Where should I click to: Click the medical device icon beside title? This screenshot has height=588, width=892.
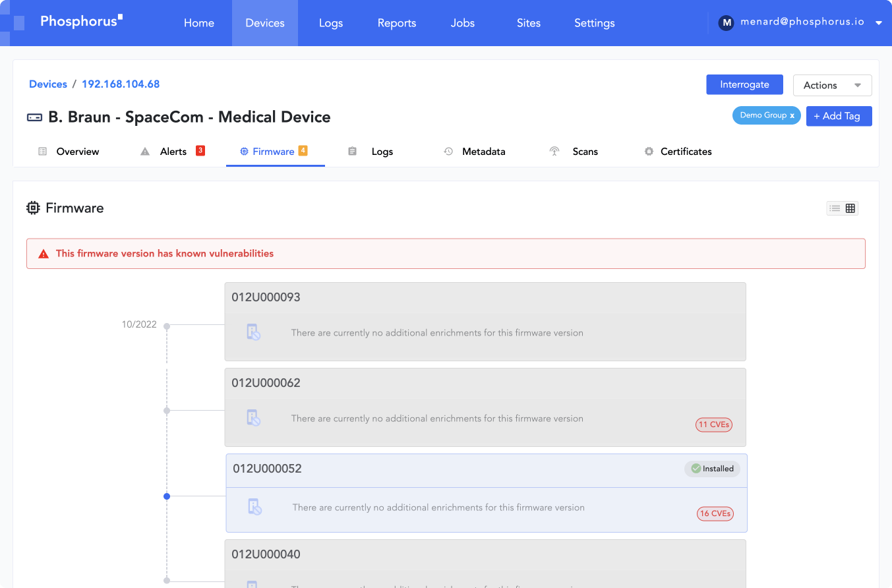34,117
